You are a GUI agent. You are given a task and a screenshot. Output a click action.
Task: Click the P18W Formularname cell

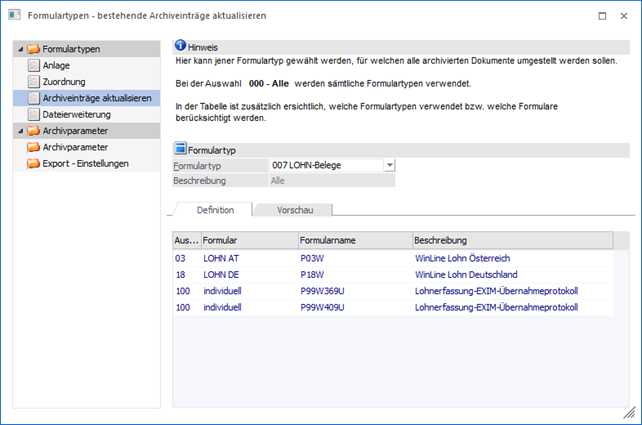pyautogui.click(x=311, y=274)
